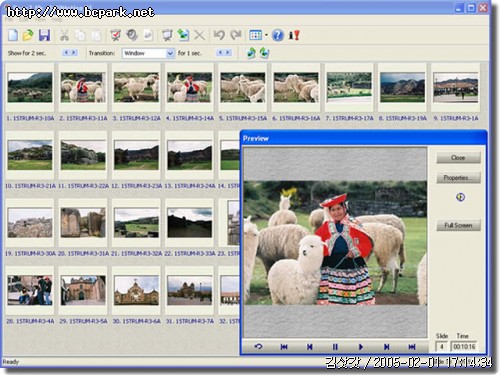Click the Properties button in Preview

click(x=458, y=178)
